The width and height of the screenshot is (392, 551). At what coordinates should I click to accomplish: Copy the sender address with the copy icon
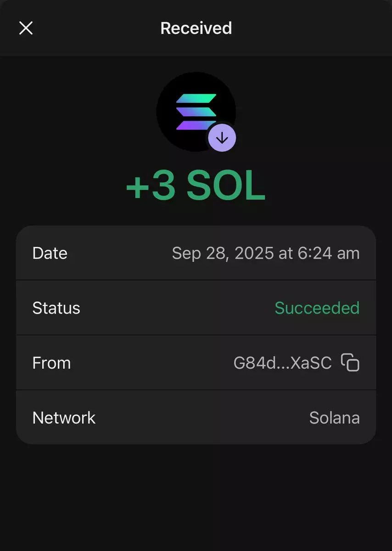(x=350, y=363)
